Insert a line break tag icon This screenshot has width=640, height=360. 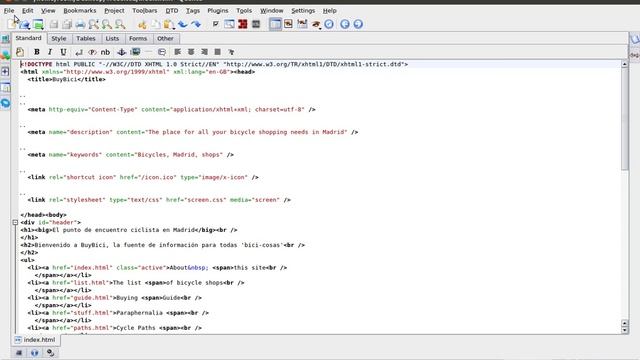[79, 52]
